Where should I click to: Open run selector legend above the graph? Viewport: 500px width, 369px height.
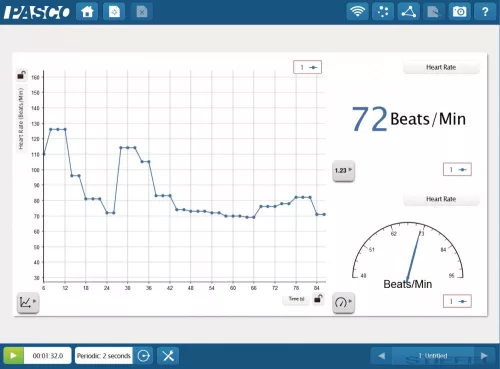(307, 67)
